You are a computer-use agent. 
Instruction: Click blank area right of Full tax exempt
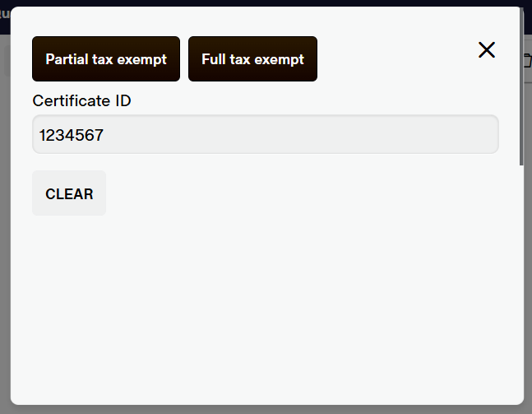click(x=397, y=58)
